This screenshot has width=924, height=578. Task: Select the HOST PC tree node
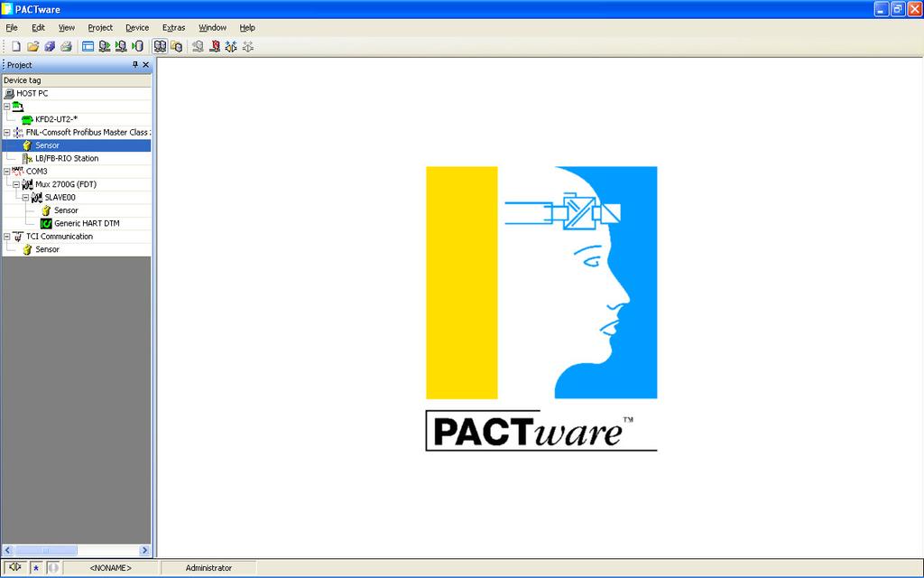click(32, 93)
